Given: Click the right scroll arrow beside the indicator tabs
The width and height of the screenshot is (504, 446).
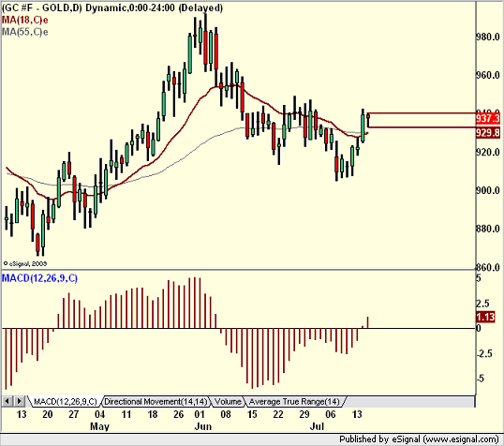Looking at the screenshot, I should [19, 401].
